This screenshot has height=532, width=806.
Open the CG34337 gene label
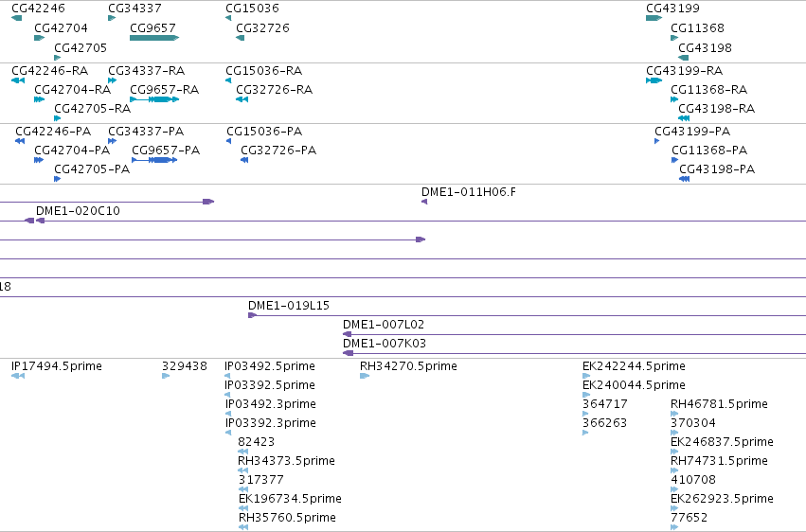tap(134, 9)
